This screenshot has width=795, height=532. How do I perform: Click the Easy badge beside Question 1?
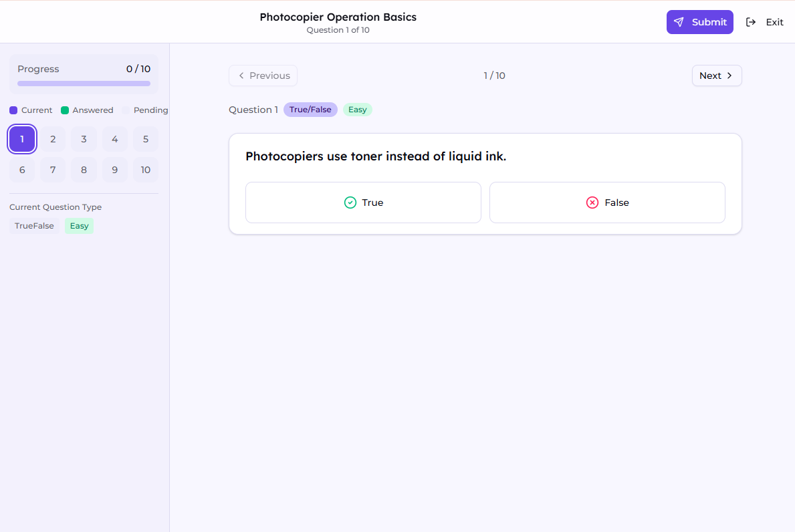(358, 110)
